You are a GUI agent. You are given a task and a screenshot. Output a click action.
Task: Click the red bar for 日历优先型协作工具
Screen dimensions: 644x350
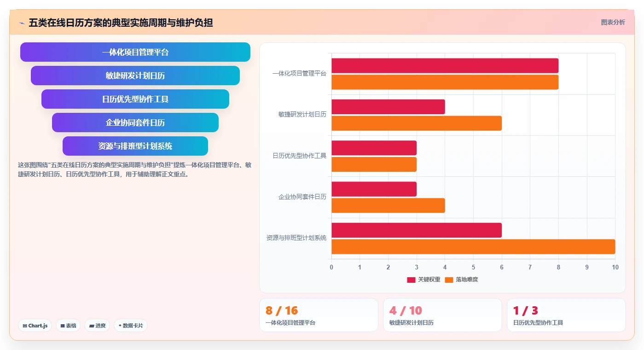click(374, 148)
